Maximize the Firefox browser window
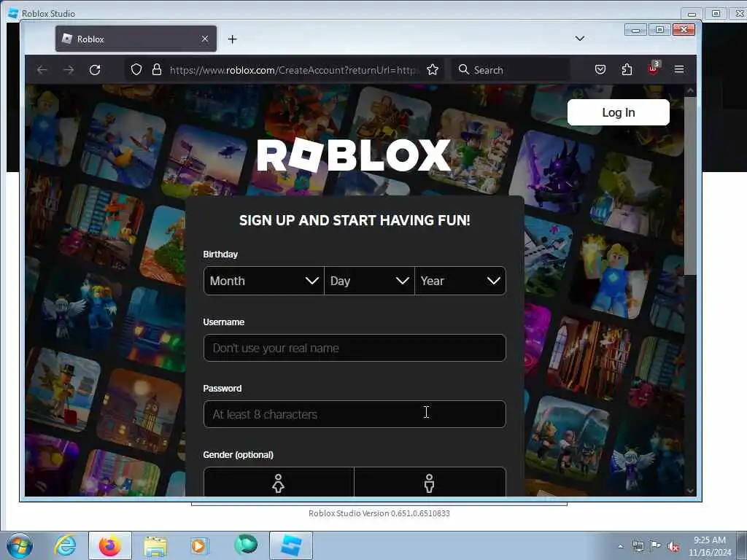The image size is (747, 560). click(659, 30)
